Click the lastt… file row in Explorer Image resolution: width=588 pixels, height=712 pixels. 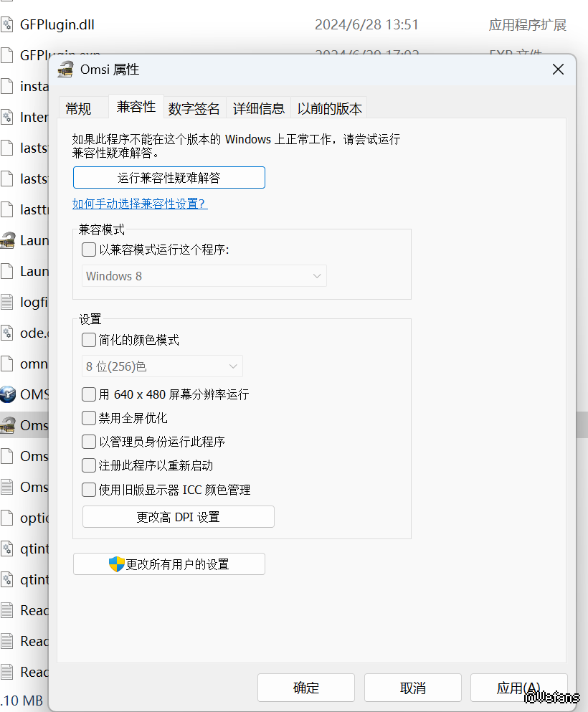point(24,209)
